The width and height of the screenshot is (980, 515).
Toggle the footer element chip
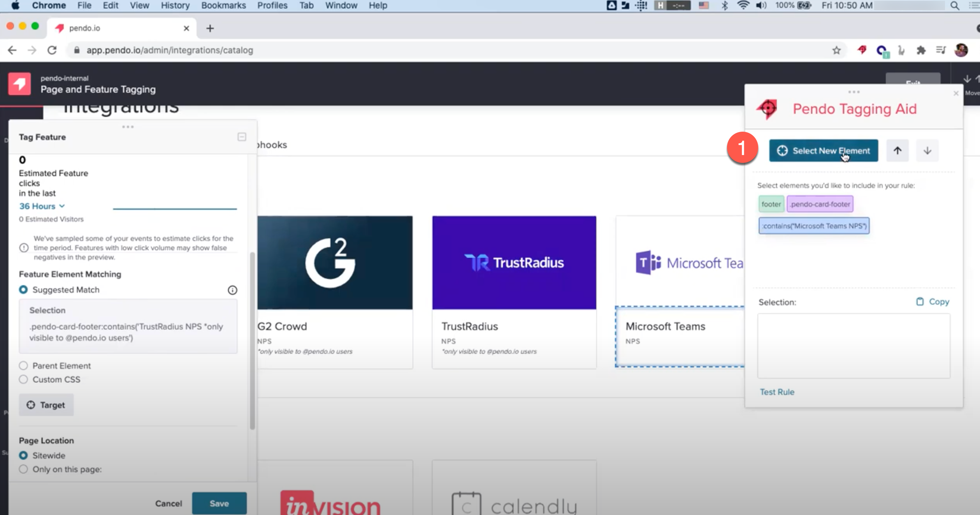[771, 204]
